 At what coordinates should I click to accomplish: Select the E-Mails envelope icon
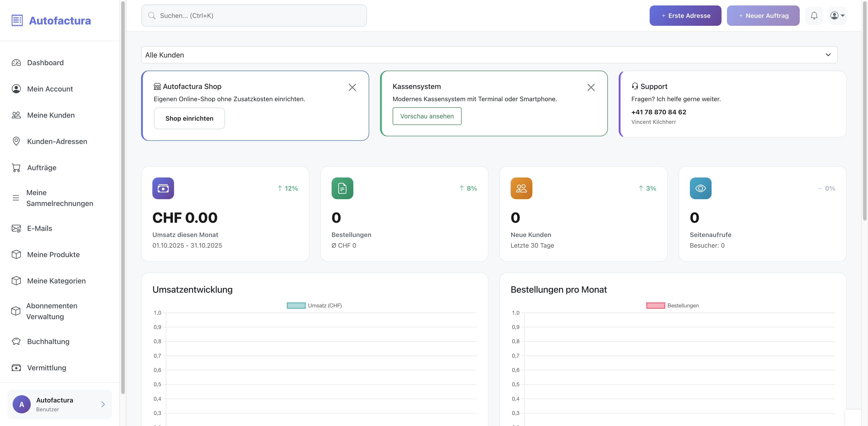click(16, 228)
